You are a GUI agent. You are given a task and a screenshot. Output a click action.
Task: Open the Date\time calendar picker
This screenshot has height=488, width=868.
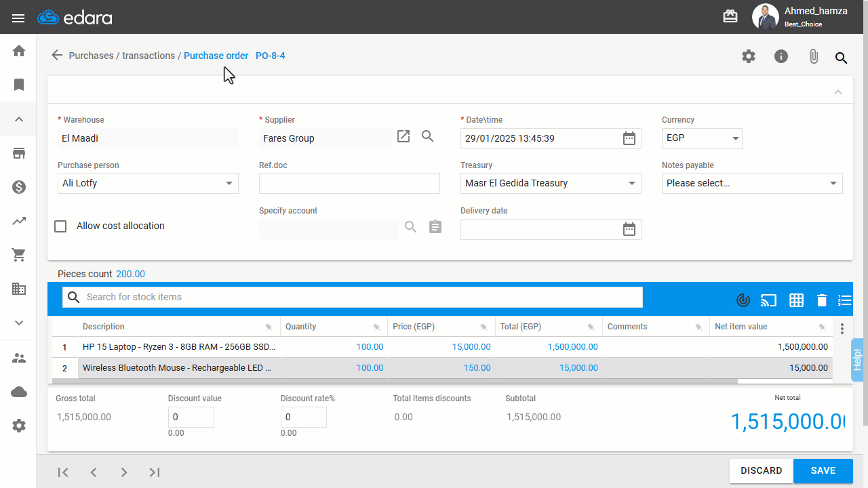(629, 138)
